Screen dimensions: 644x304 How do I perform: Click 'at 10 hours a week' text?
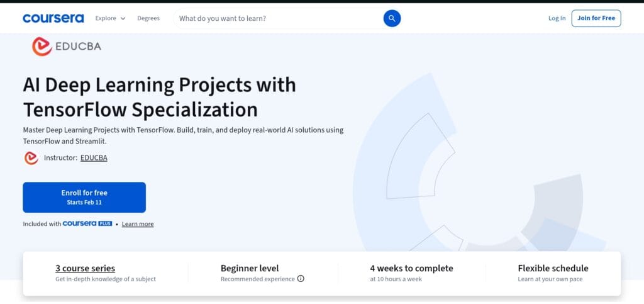(396, 279)
